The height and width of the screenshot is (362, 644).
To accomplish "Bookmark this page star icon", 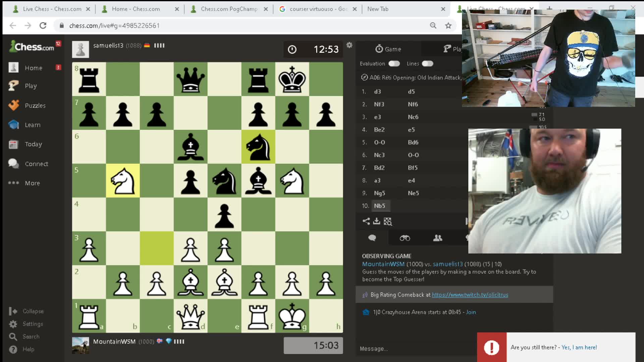I will tap(448, 25).
